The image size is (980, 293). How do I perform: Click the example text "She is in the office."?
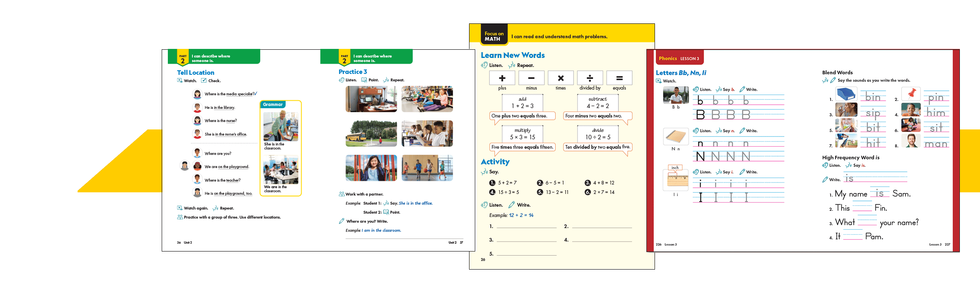click(416, 203)
